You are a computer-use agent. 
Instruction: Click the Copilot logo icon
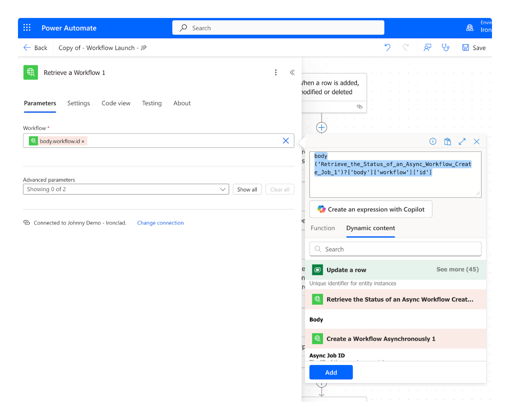tap(321, 209)
